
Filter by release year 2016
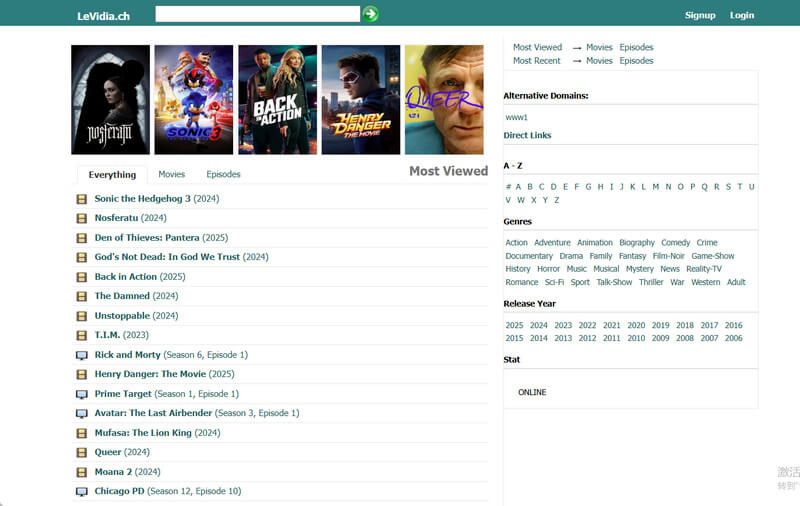(734, 325)
